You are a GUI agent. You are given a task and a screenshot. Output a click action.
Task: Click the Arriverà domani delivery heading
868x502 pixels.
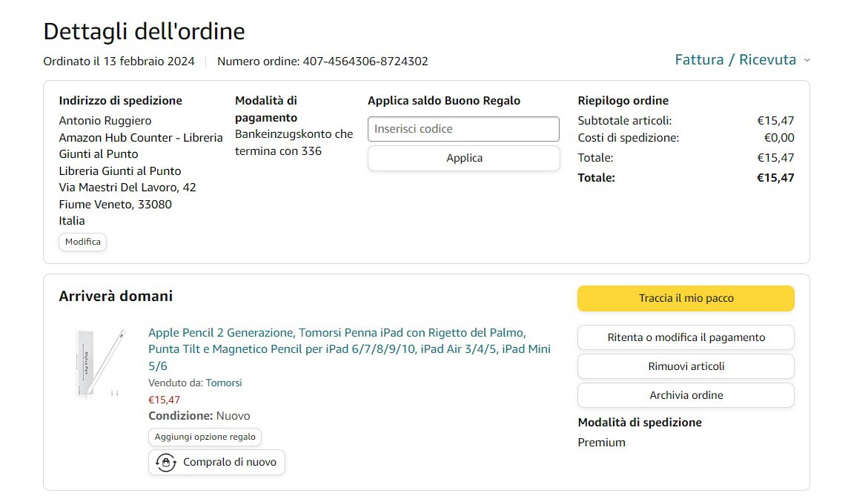click(x=116, y=297)
